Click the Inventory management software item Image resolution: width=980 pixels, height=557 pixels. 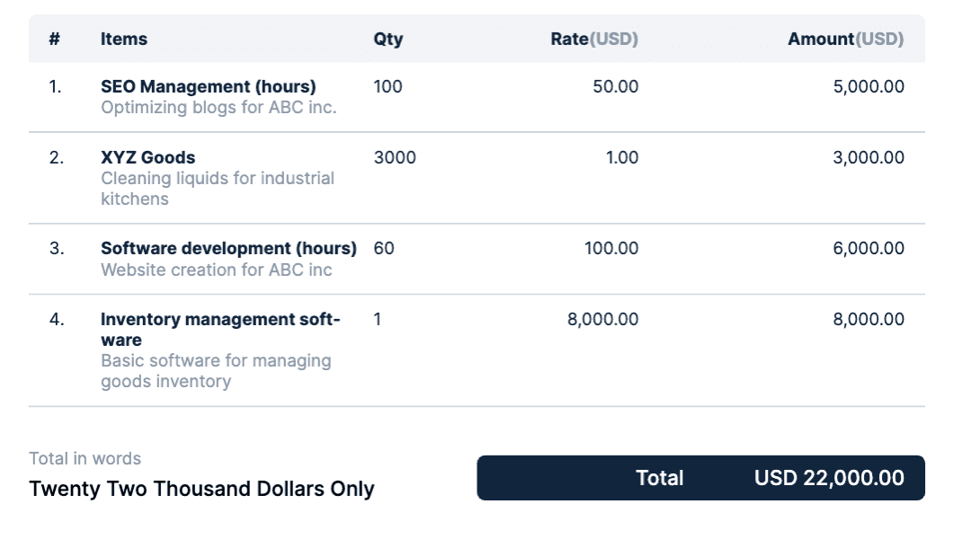point(220,329)
